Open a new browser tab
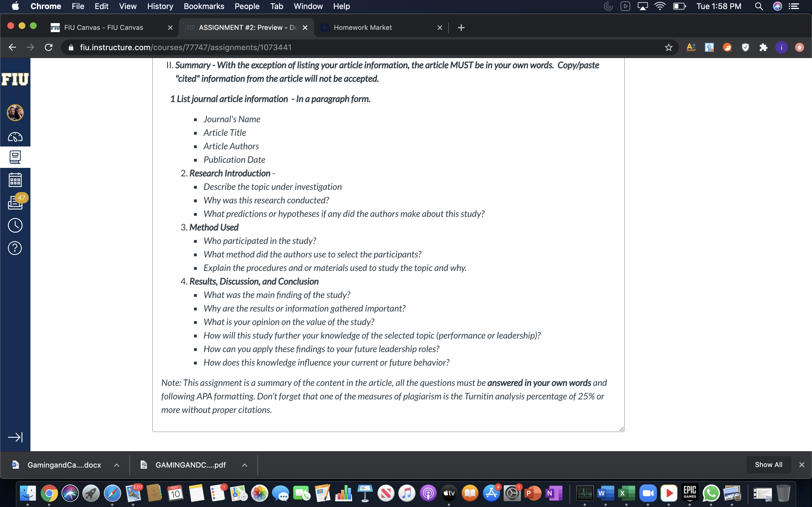This screenshot has width=812, height=507. tap(461, 28)
